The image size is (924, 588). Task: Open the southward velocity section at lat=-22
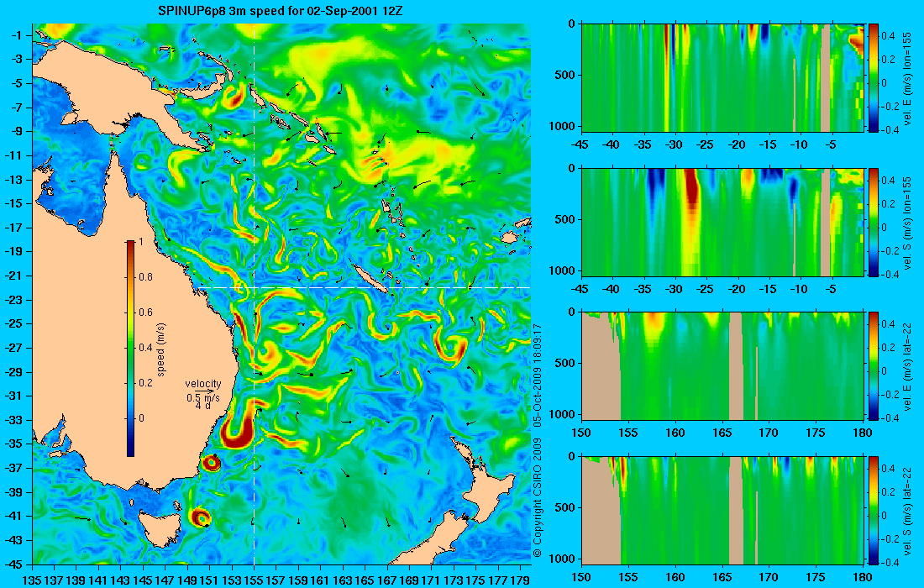click(x=722, y=510)
